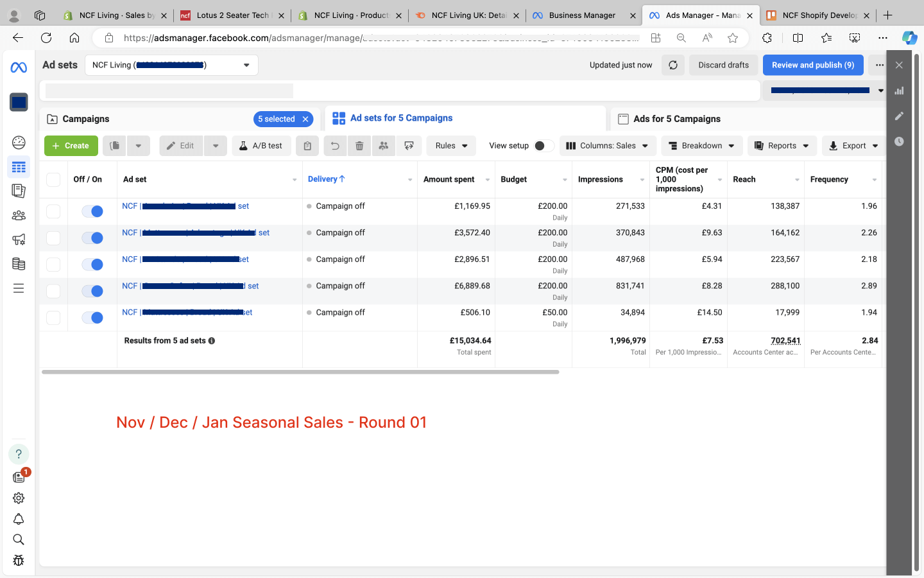Open the bell notifications icon

19,519
